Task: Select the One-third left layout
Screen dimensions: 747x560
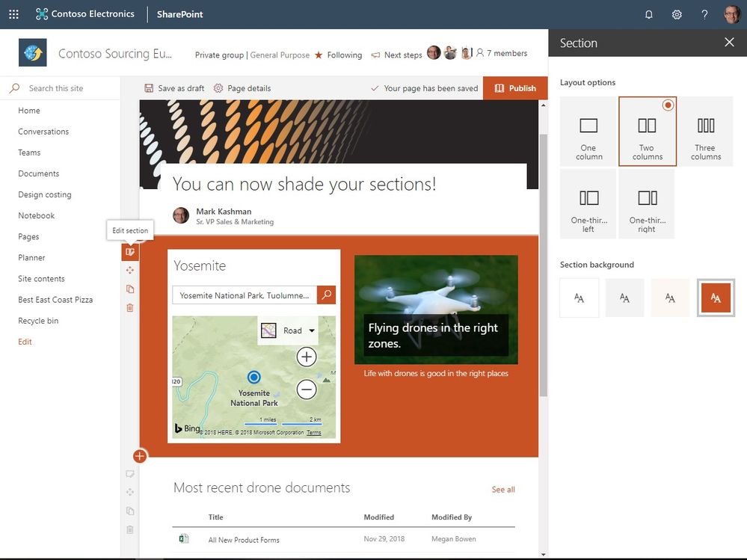Action: pos(588,204)
